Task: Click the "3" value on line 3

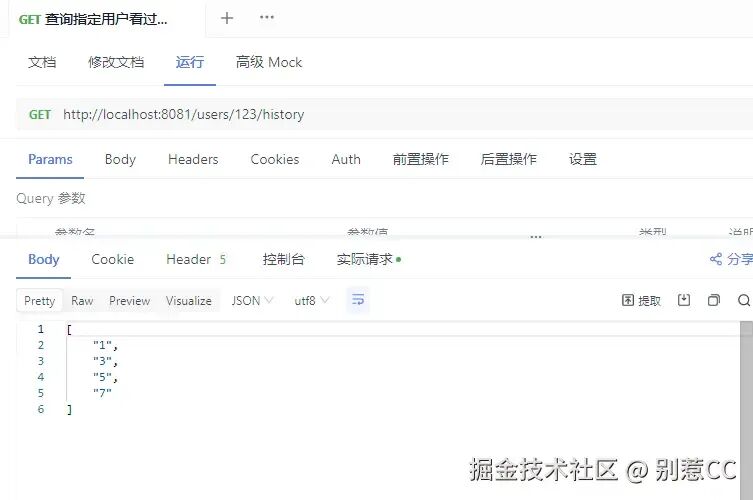Action: [102, 361]
